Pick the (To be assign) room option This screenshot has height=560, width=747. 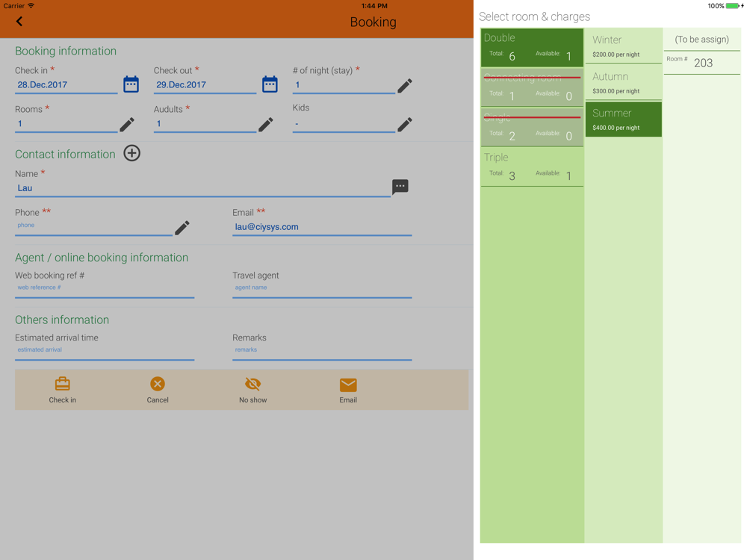click(x=701, y=40)
